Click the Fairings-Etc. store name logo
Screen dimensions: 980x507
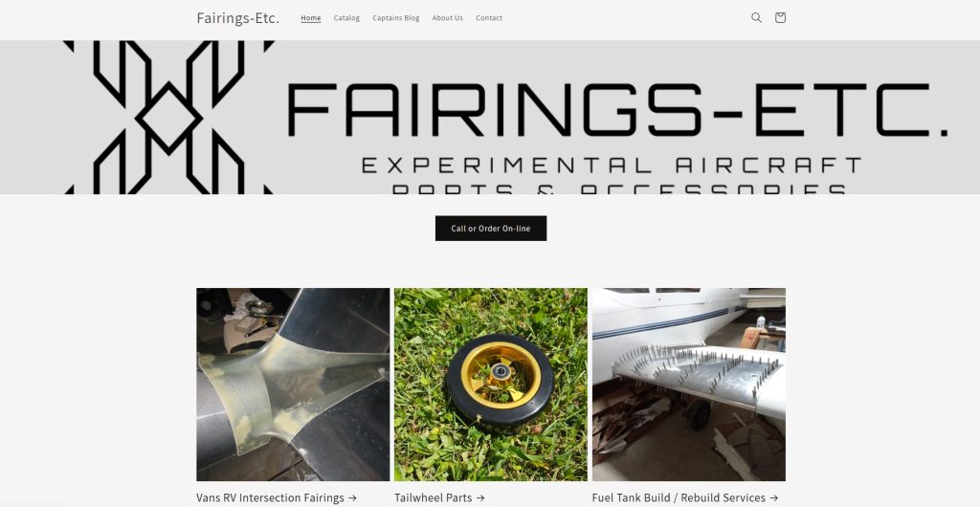pos(238,18)
